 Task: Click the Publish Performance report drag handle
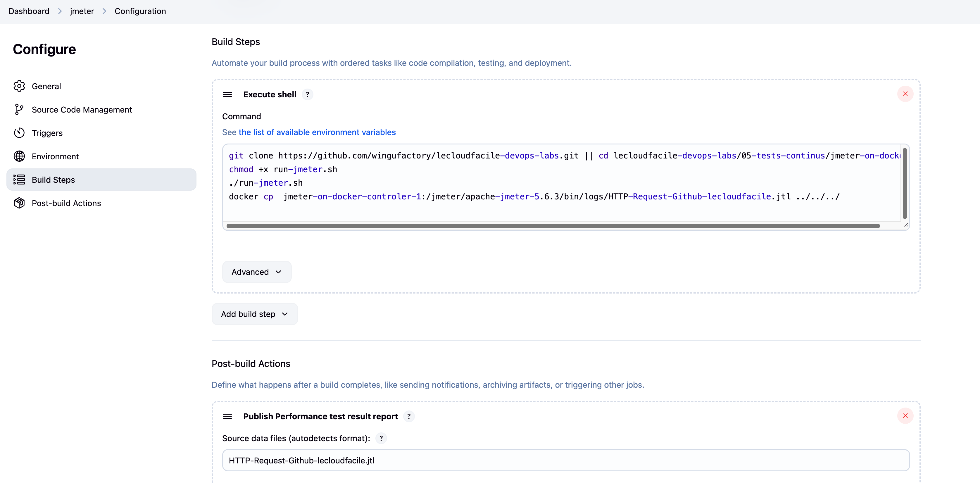(x=227, y=416)
